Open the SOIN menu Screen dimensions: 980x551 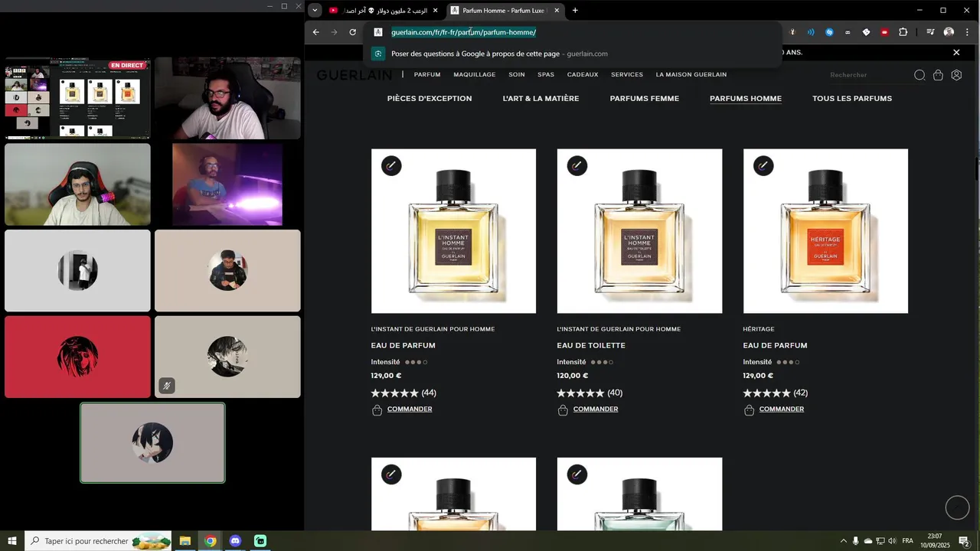pos(517,75)
